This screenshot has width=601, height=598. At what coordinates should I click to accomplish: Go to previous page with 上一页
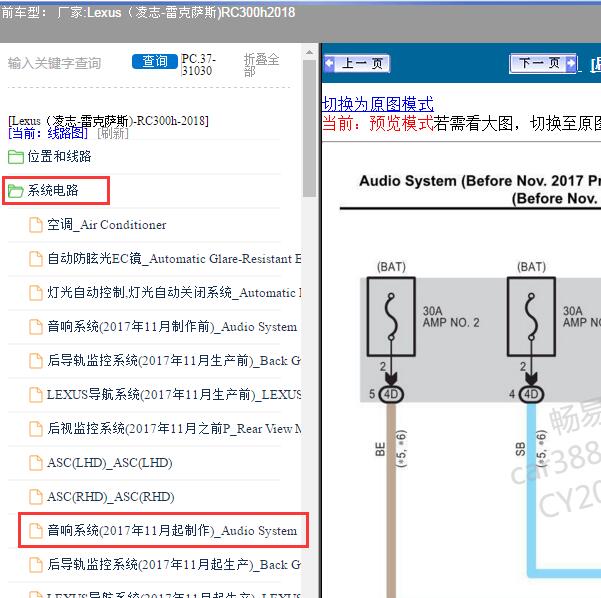[x=357, y=64]
